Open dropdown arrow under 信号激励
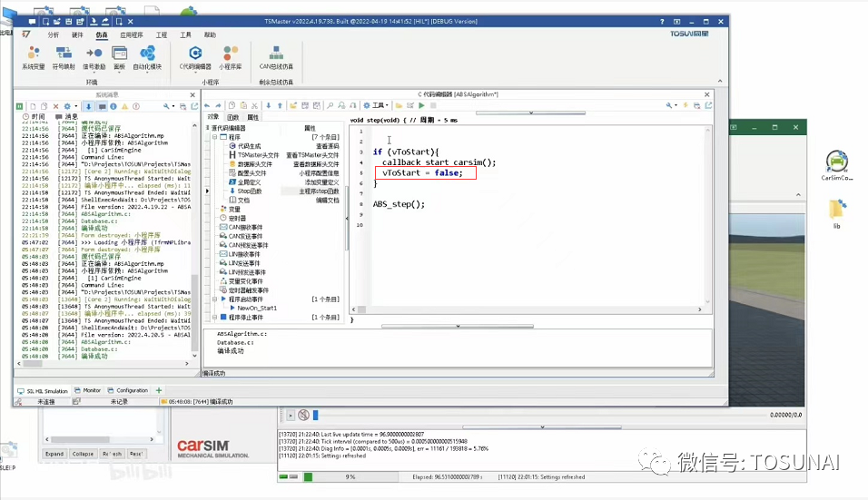The image size is (868, 500). (x=94, y=73)
